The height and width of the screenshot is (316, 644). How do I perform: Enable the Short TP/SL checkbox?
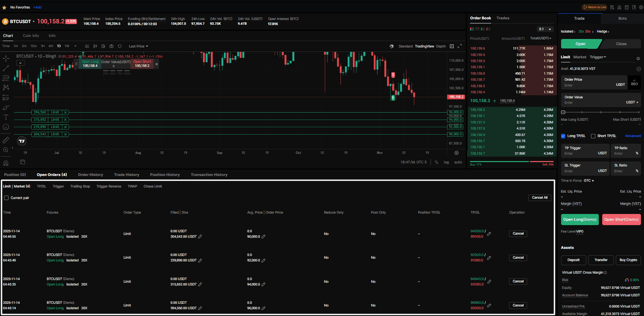click(x=593, y=136)
